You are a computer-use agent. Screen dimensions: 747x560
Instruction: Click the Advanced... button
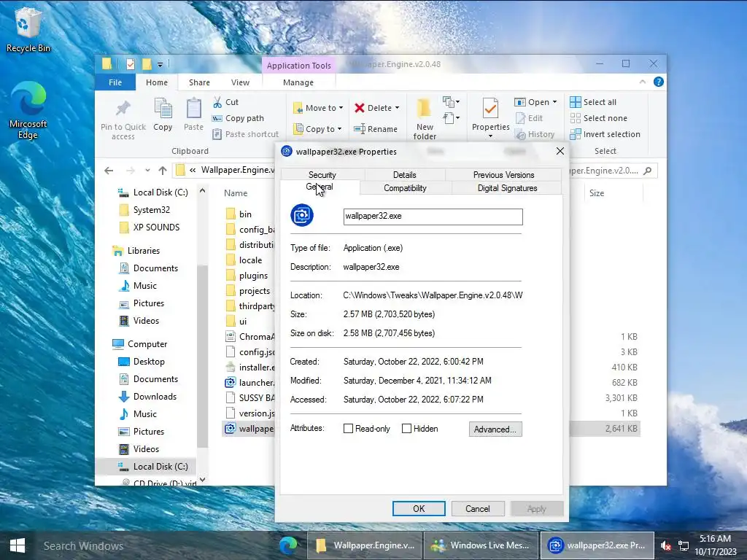tap(495, 429)
